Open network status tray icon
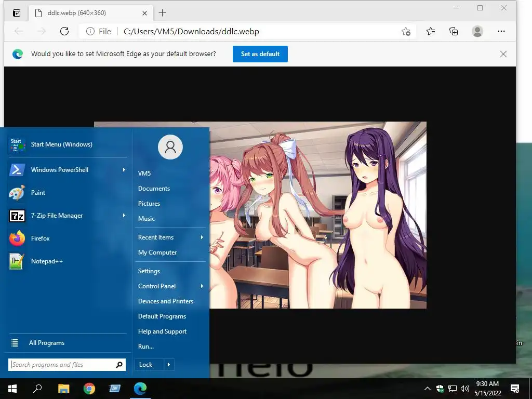Screen dimensions: 532x399 tap(453, 389)
